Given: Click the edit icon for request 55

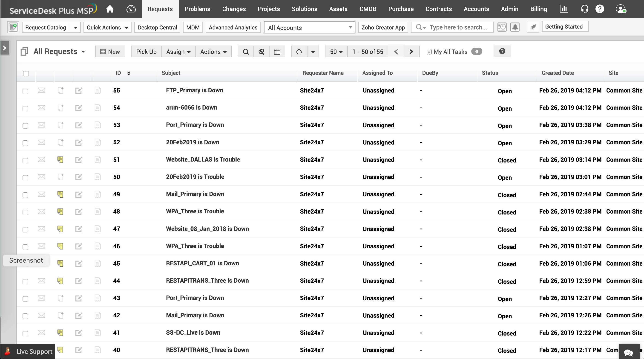Looking at the screenshot, I should pyautogui.click(x=78, y=91).
